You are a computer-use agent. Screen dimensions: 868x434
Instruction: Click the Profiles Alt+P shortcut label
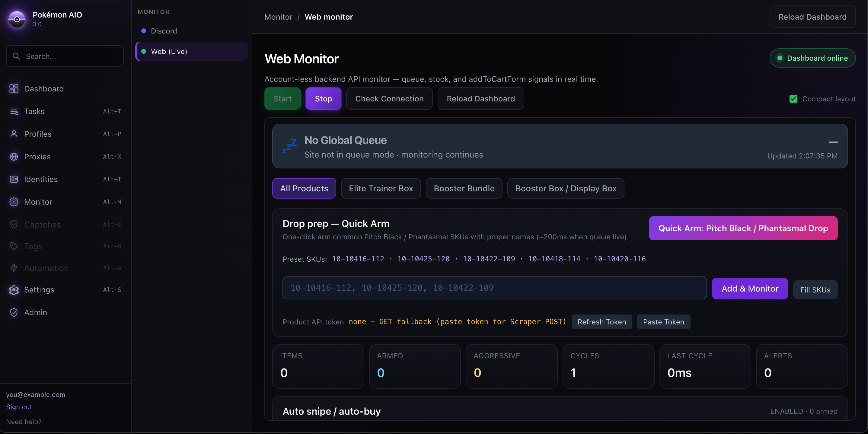(x=112, y=134)
